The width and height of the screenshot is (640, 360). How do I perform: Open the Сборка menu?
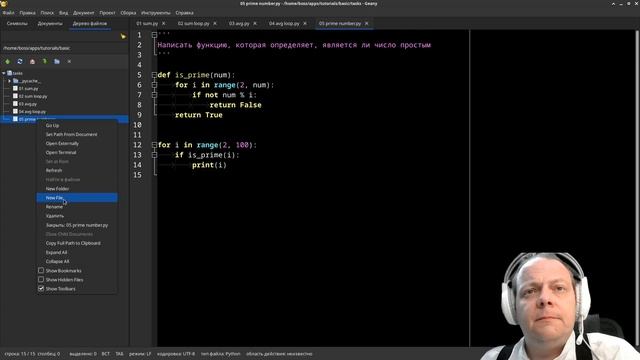pos(128,13)
